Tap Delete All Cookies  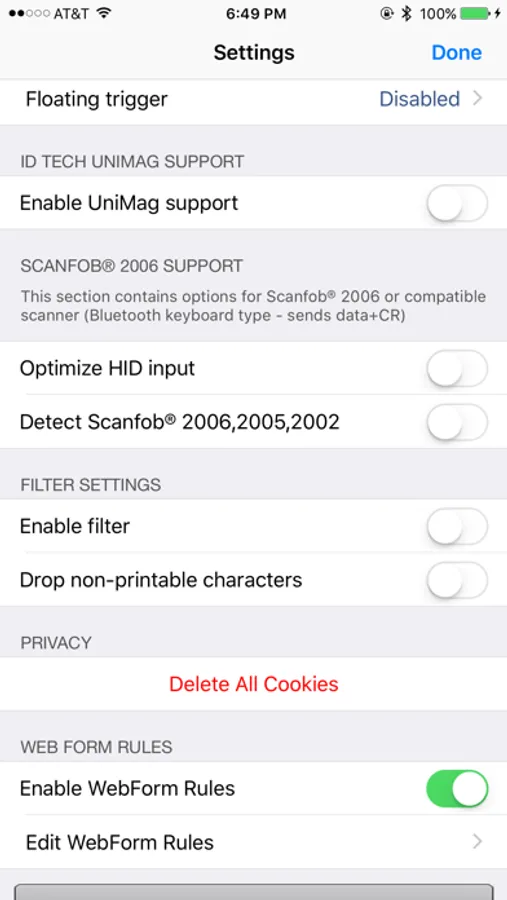coord(254,684)
